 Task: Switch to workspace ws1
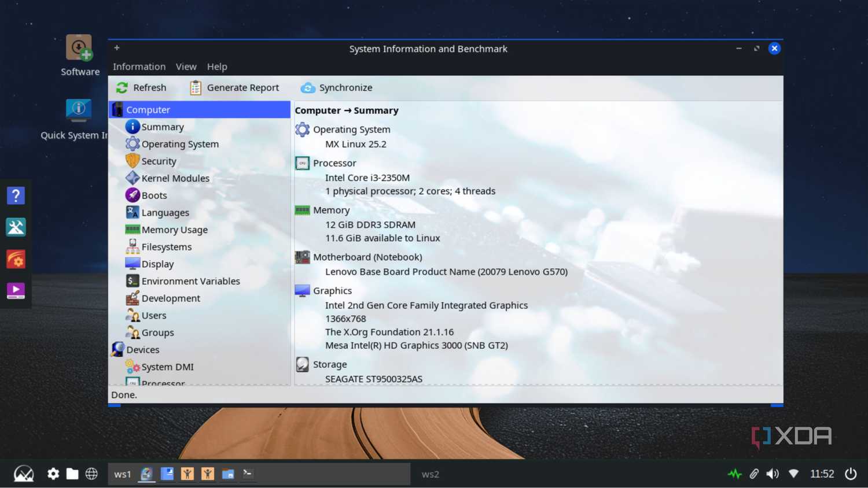tap(122, 474)
